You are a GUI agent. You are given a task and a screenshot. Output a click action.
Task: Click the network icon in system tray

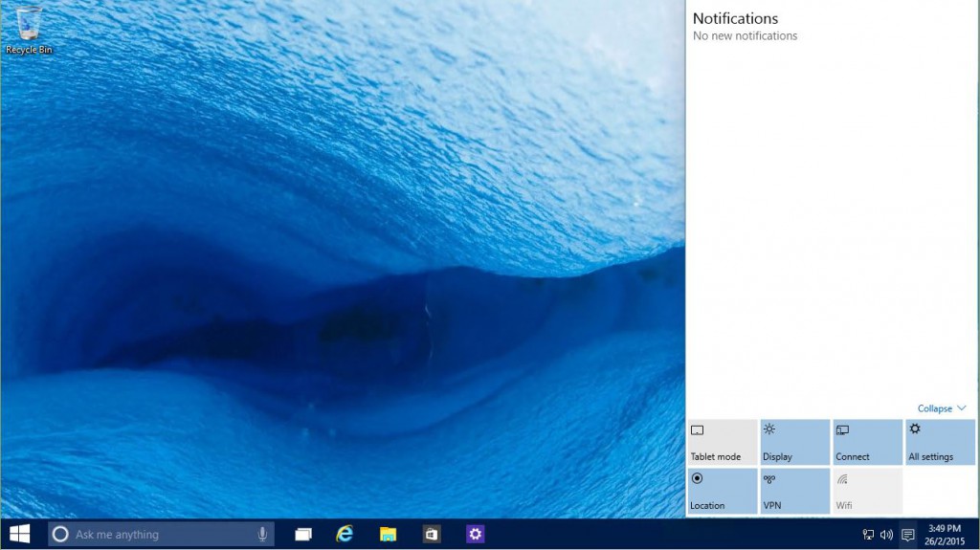click(x=868, y=535)
